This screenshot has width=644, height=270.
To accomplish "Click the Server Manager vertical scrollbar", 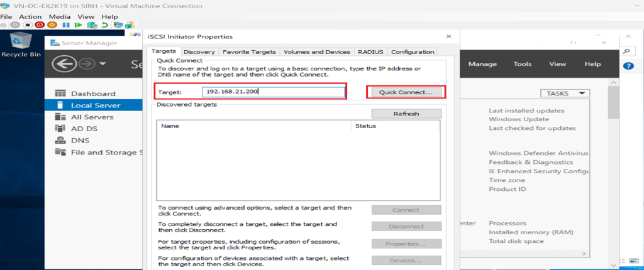I will click(x=614, y=107).
